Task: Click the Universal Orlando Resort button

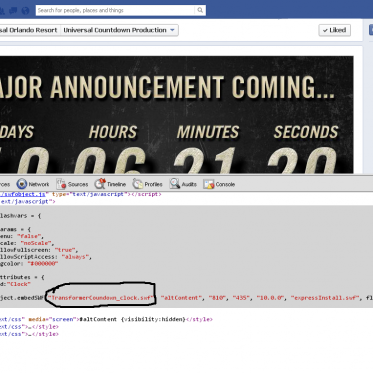Action: coord(29,30)
